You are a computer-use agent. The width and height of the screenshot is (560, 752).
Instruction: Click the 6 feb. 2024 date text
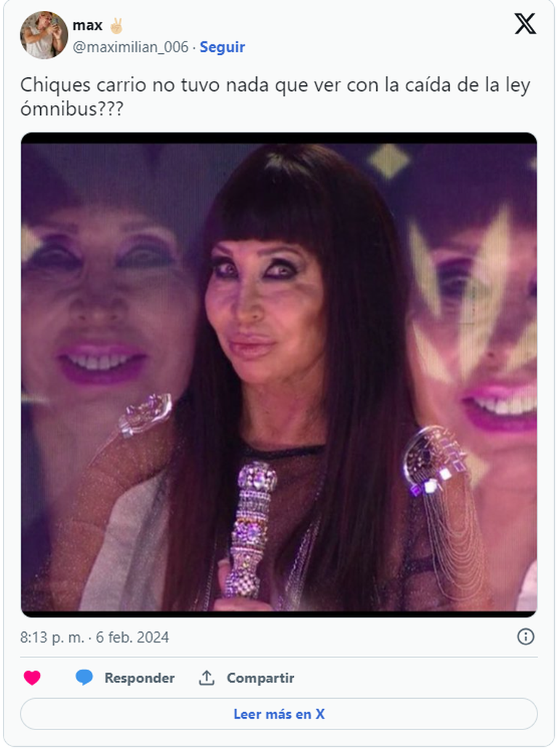tap(132, 637)
